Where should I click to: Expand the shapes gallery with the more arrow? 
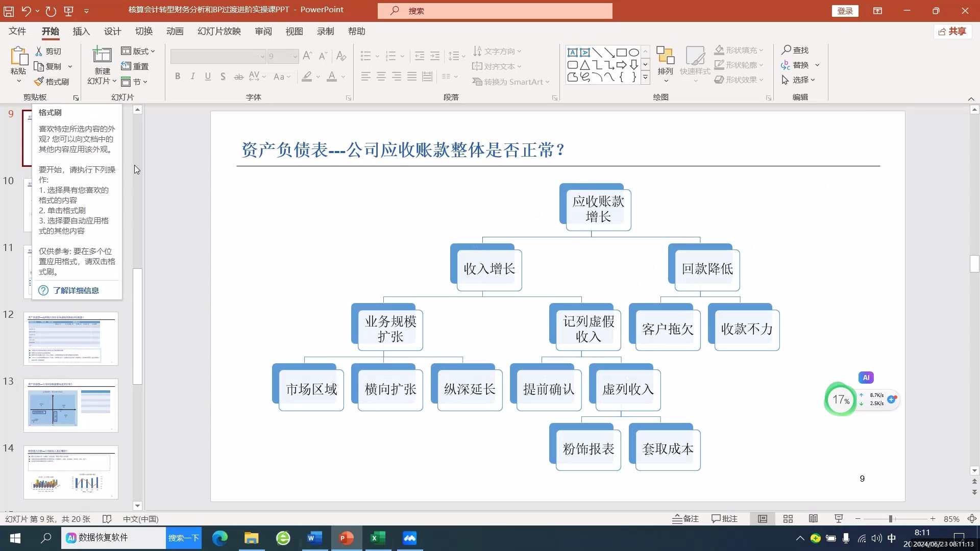[645, 77]
